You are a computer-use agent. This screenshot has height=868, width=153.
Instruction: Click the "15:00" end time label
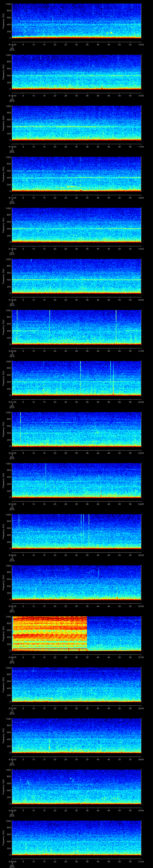coord(141,44)
